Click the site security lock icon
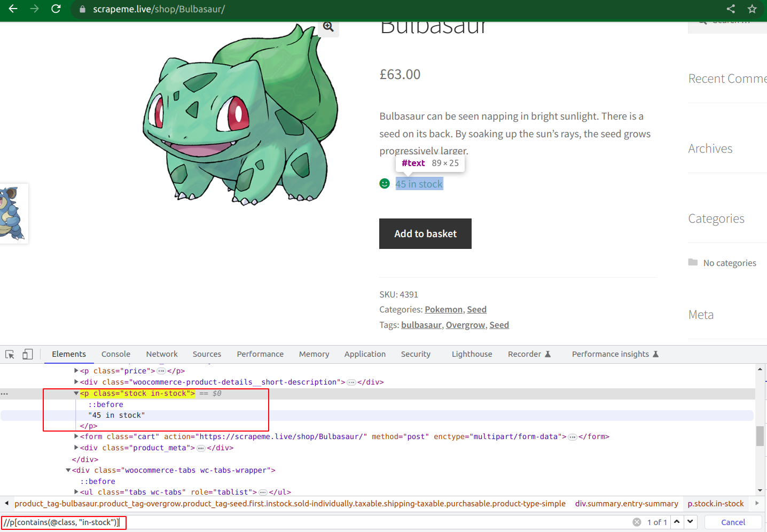The image size is (767, 532). 82,9
